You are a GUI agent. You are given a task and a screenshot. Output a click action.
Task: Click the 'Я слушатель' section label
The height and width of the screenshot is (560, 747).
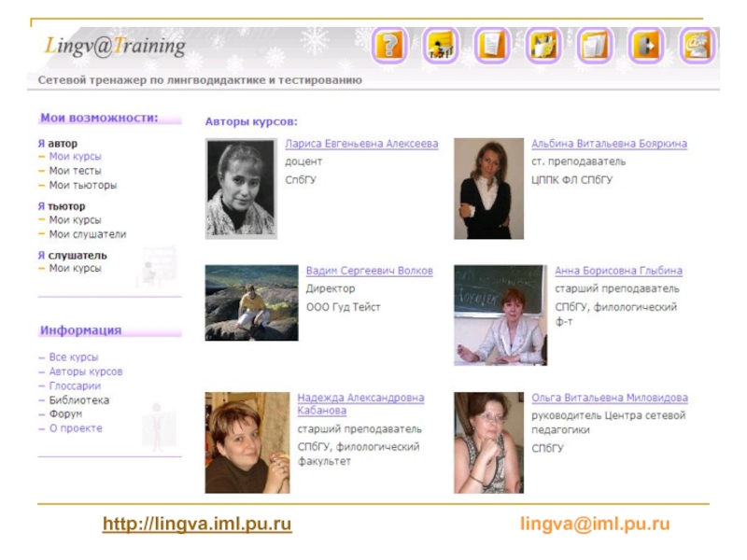click(x=73, y=255)
